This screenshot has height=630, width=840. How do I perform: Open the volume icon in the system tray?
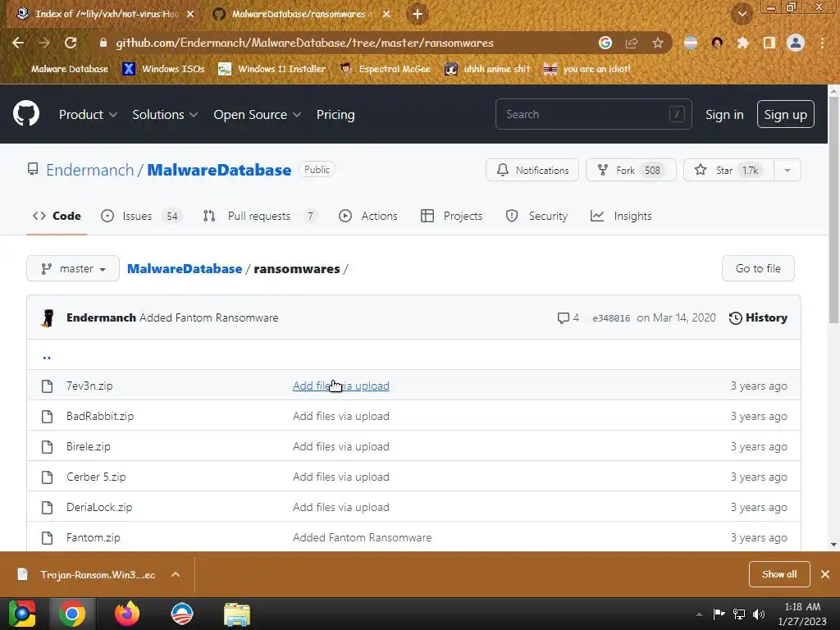point(759,614)
